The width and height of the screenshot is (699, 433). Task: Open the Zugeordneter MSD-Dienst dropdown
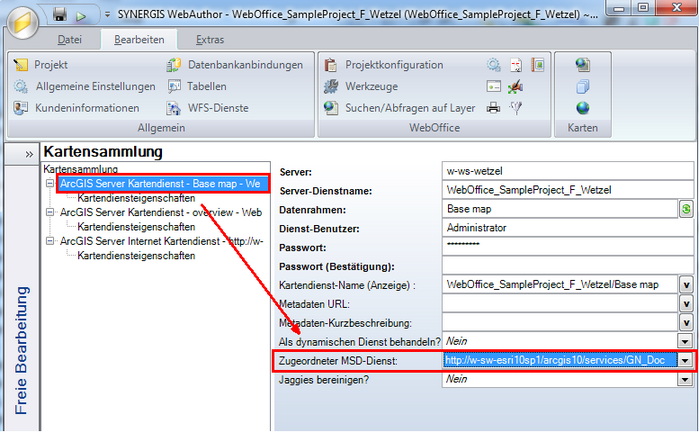685,360
